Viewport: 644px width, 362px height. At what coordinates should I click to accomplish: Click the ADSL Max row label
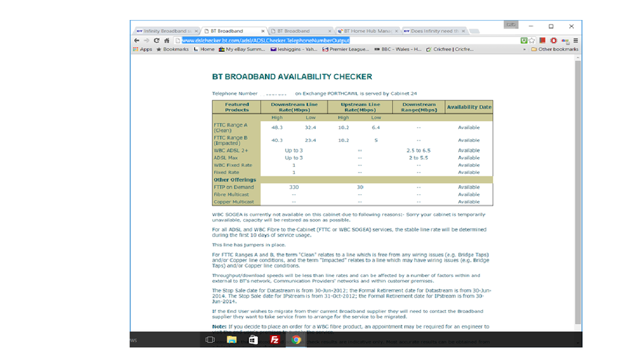point(226,158)
